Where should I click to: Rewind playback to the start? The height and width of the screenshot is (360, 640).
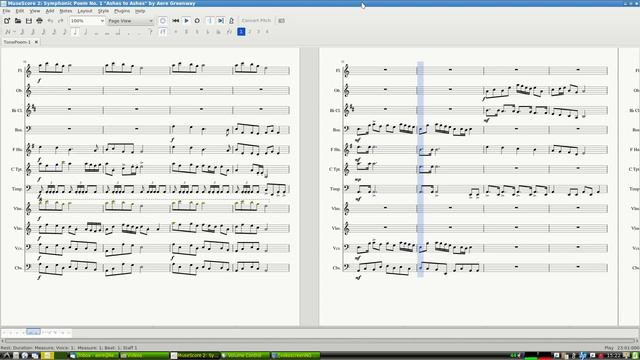[176, 20]
